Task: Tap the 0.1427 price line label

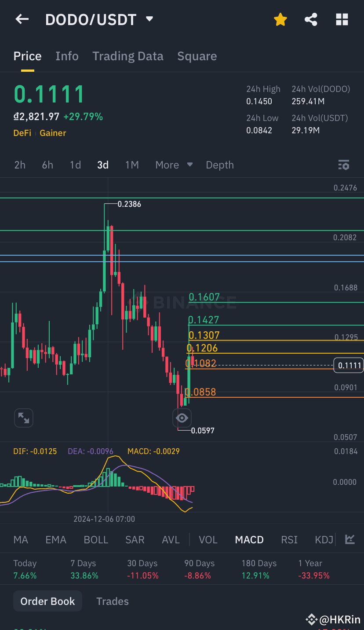Action: 204,320
